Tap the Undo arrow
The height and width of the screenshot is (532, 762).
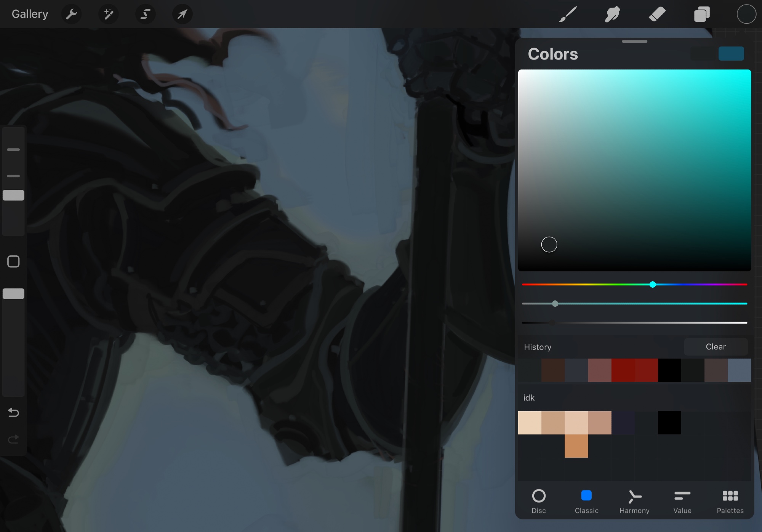[x=13, y=412]
